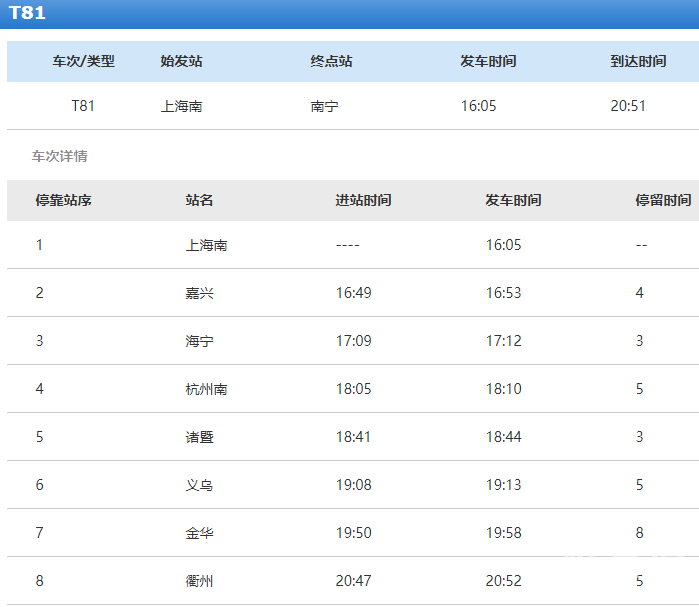Click arrival time 20:51 in summary row
The width and height of the screenshot is (699, 607).
pos(629,106)
